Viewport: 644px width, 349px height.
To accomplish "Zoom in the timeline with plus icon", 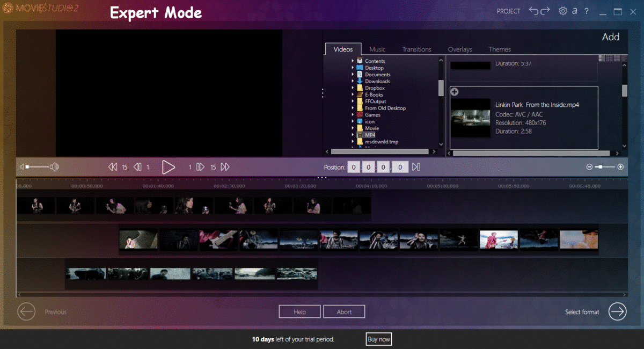I will (x=620, y=167).
